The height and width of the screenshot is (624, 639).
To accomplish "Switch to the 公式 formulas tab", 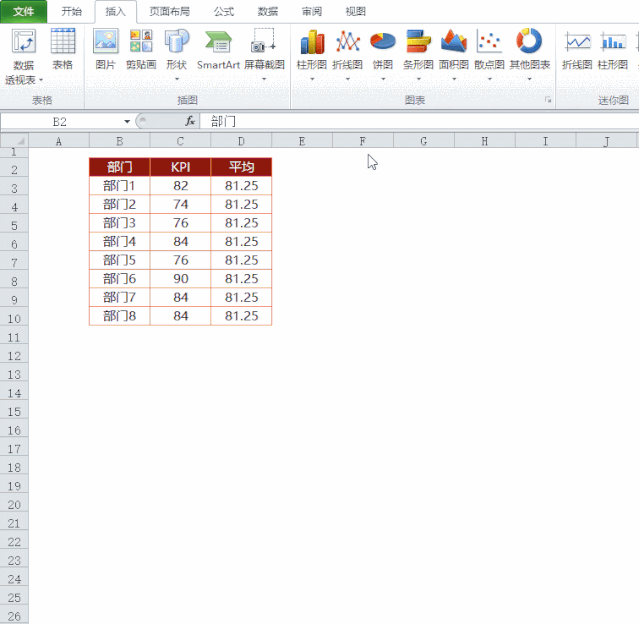I will [x=224, y=11].
